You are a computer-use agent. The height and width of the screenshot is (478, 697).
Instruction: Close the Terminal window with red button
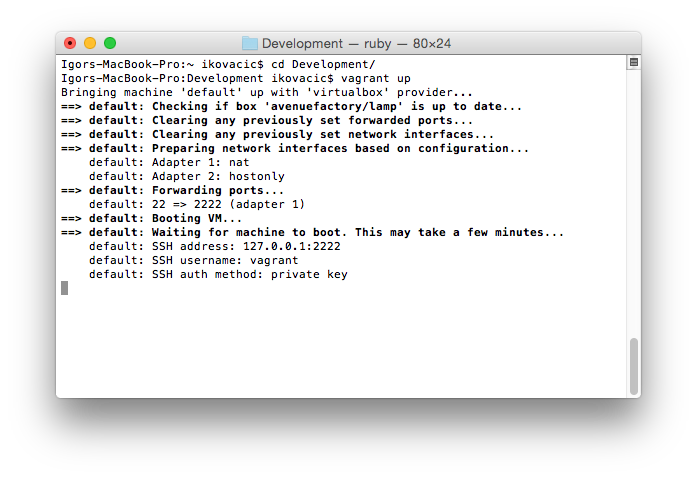(x=70, y=43)
